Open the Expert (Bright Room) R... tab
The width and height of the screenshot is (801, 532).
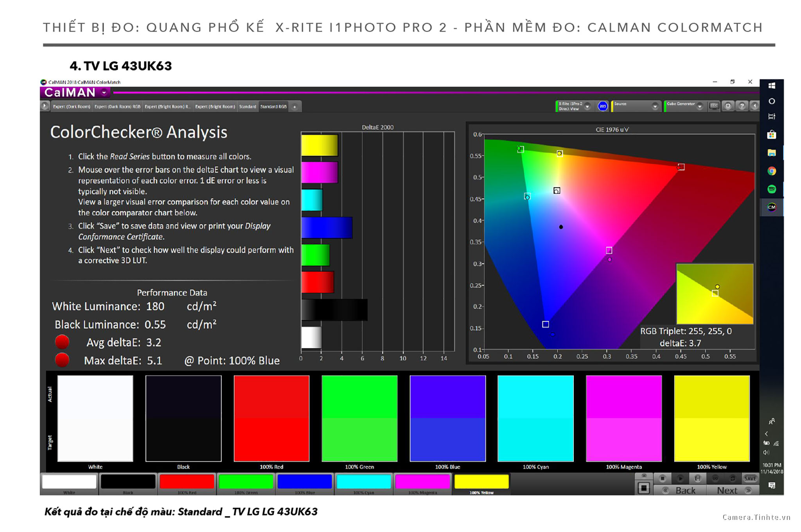tap(167, 106)
